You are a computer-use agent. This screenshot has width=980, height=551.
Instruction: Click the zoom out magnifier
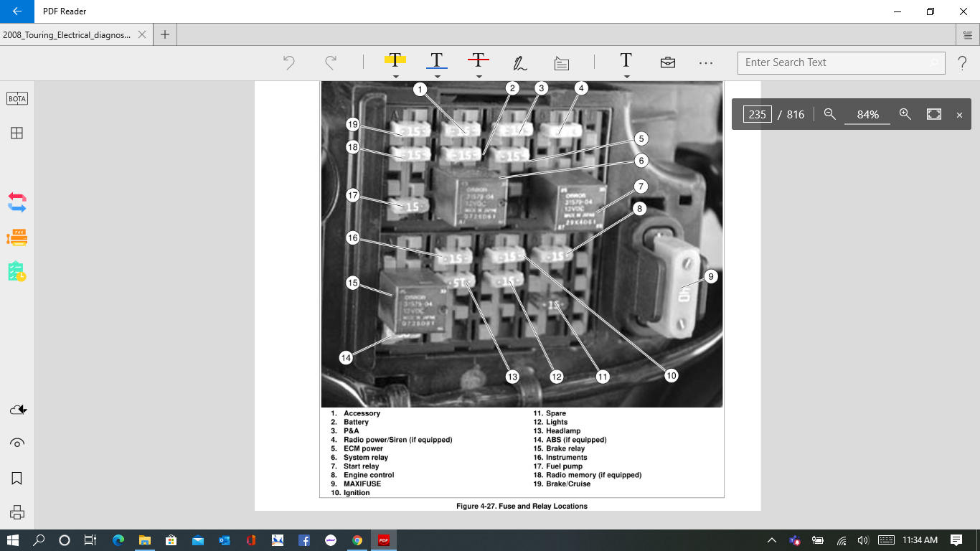(830, 114)
